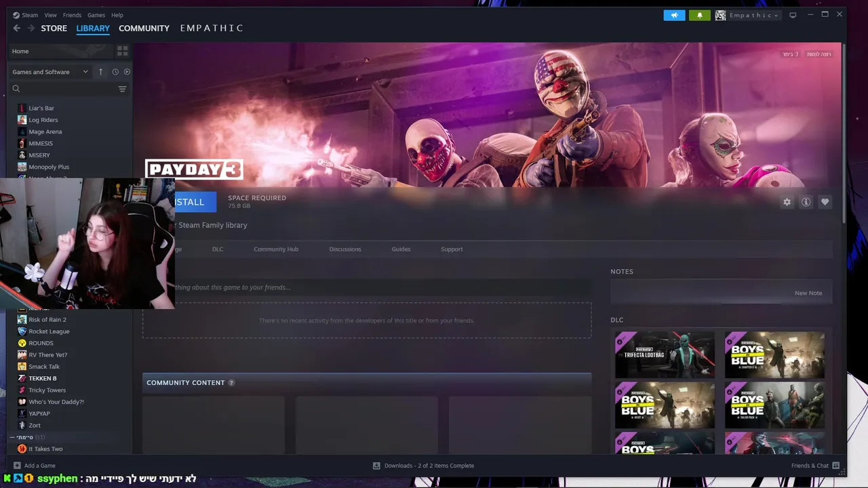Click ready-to-play filter icon
Viewport: 868px width, 488px height.
click(x=127, y=72)
